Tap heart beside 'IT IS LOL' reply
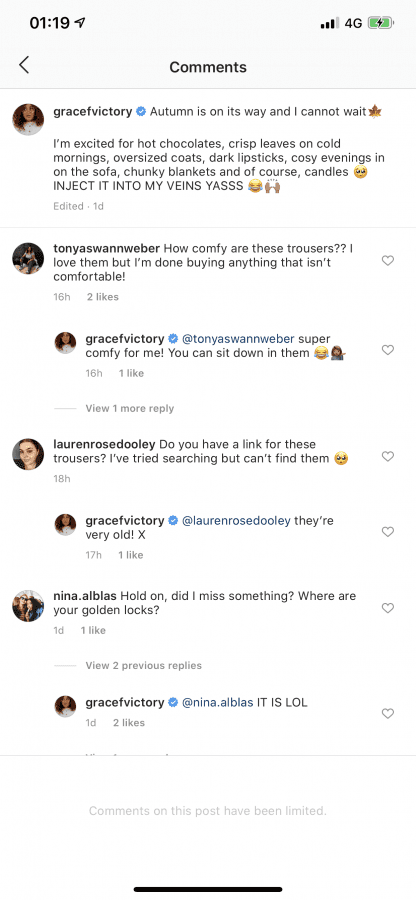The height and width of the screenshot is (900, 416). 388,713
